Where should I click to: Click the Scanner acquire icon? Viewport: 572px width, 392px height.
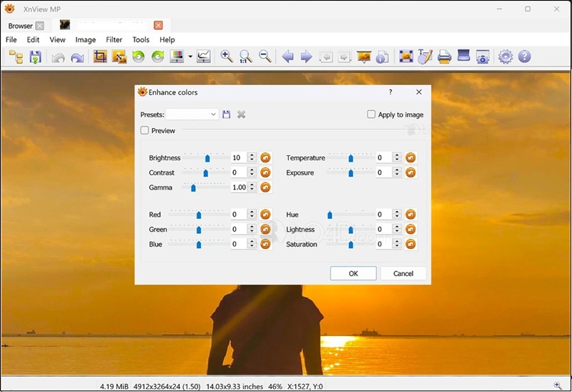[463, 56]
